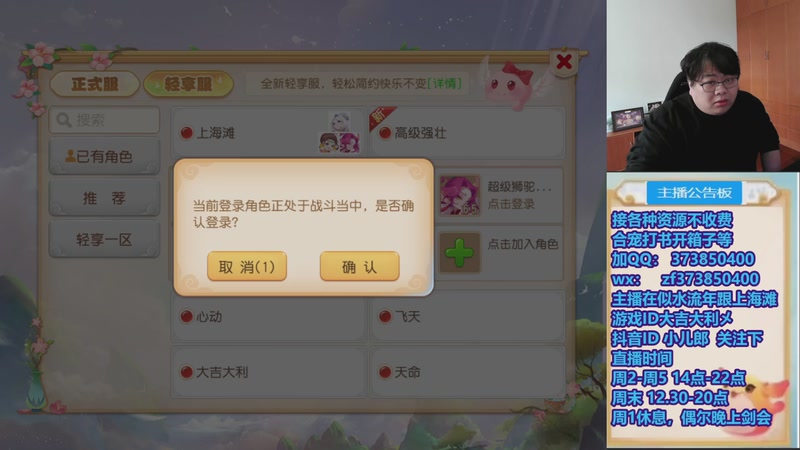Choose the 天命 server entry
Viewport: 800px width, 450px height.
468,372
